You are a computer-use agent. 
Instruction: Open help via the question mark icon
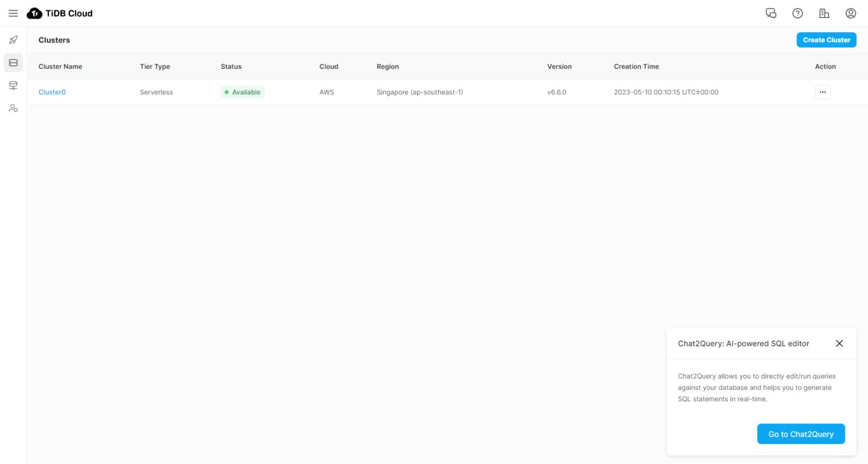[797, 13]
